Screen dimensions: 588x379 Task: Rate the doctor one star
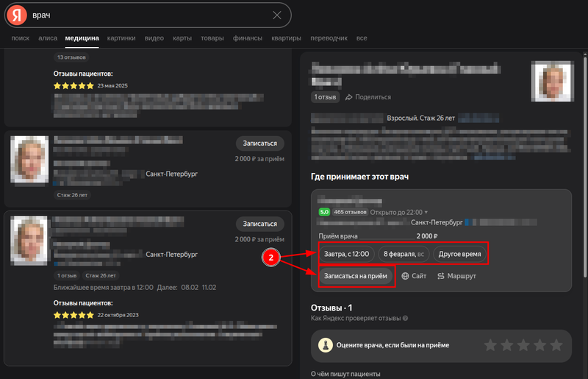[492, 344]
